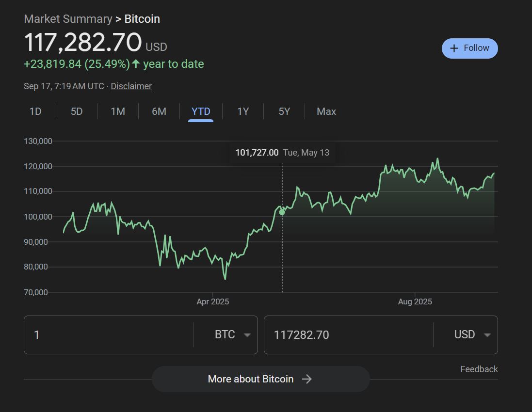Switch chart to the 1D range

(35, 111)
